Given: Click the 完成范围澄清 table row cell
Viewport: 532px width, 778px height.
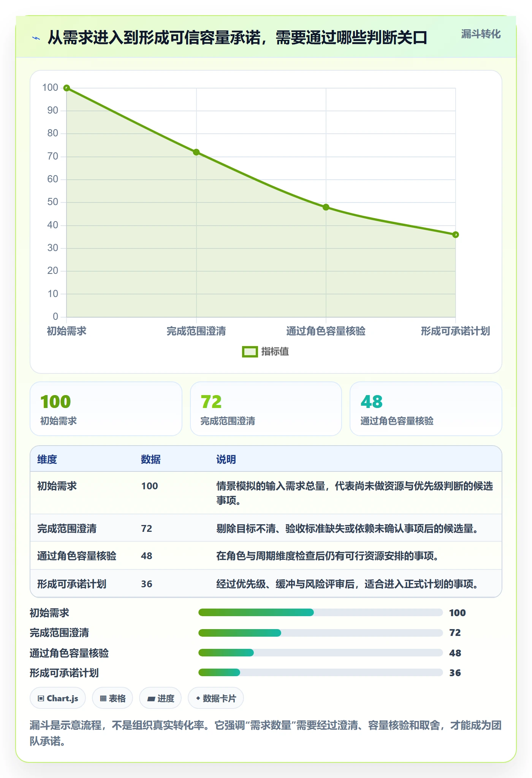Looking at the screenshot, I should point(67,528).
